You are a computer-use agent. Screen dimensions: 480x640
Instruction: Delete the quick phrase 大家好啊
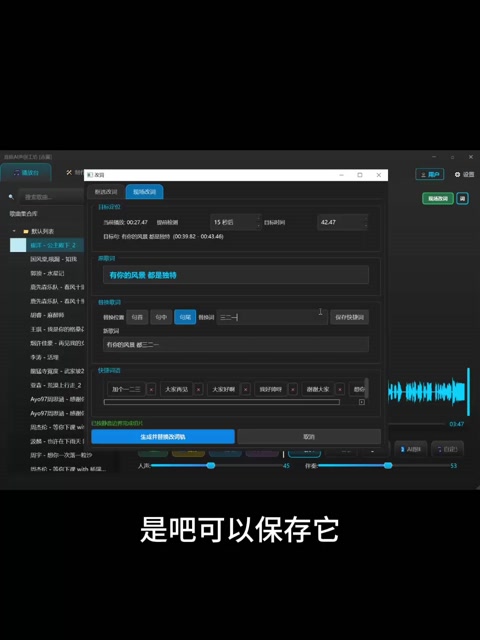[246, 389]
